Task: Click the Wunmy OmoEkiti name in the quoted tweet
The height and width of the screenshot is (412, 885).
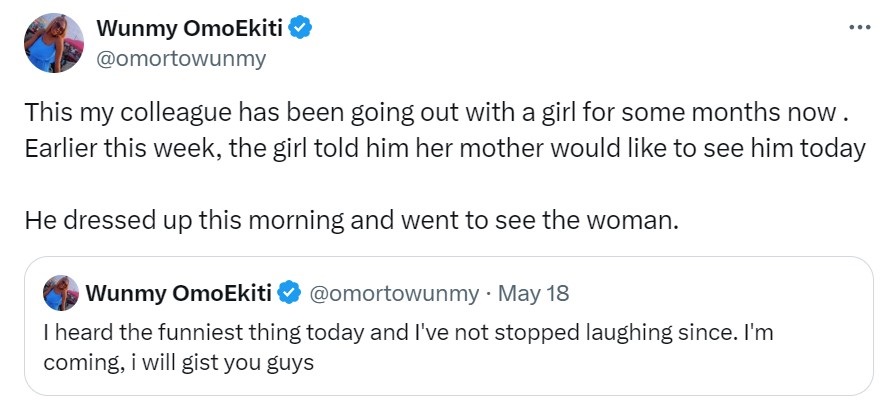Action: click(x=180, y=294)
